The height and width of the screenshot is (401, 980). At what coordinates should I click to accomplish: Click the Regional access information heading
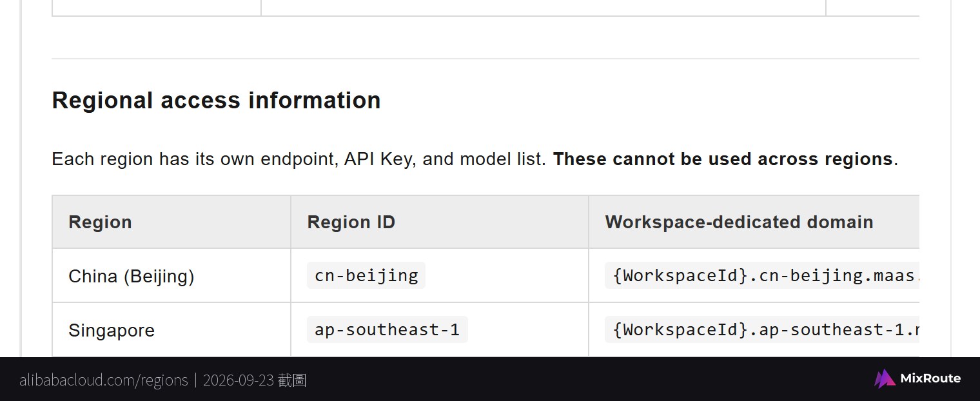(216, 101)
